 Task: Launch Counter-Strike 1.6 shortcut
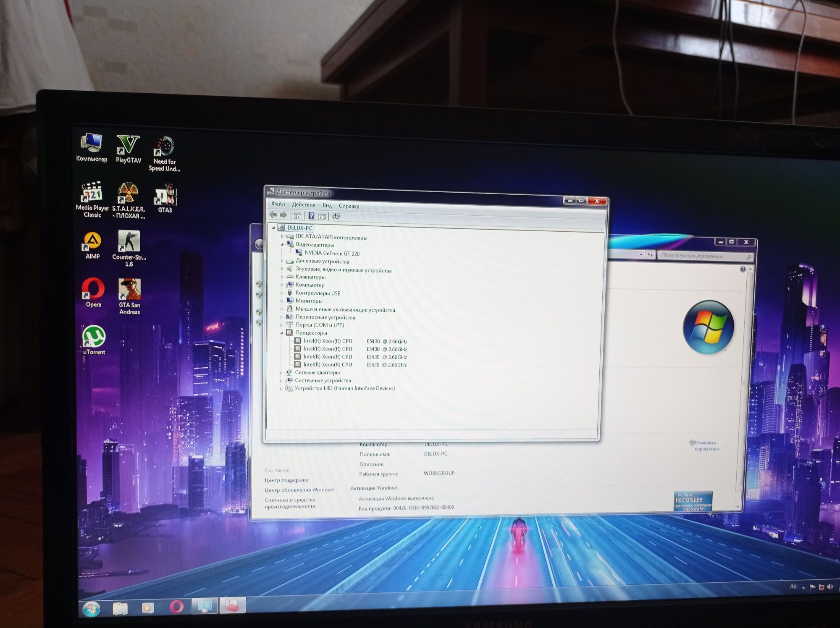point(129,249)
